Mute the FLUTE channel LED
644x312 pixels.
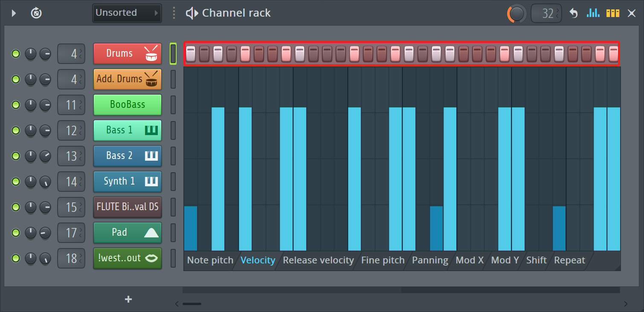pos(16,207)
